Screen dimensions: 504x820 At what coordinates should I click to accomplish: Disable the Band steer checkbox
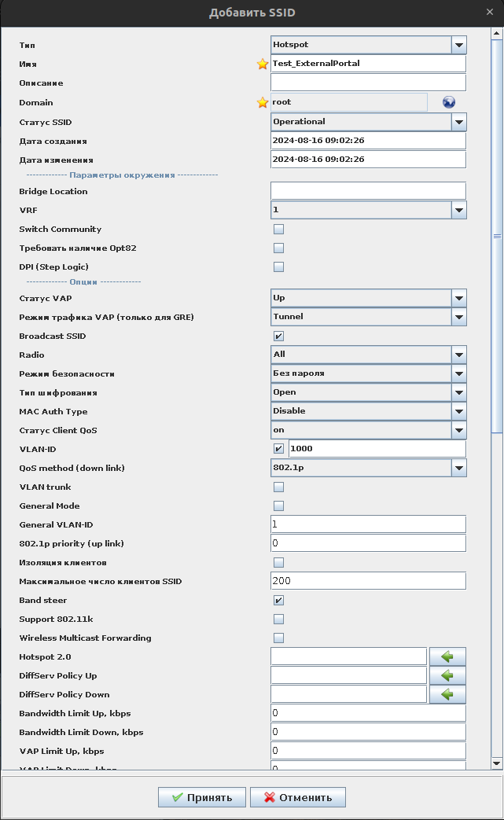(x=278, y=600)
